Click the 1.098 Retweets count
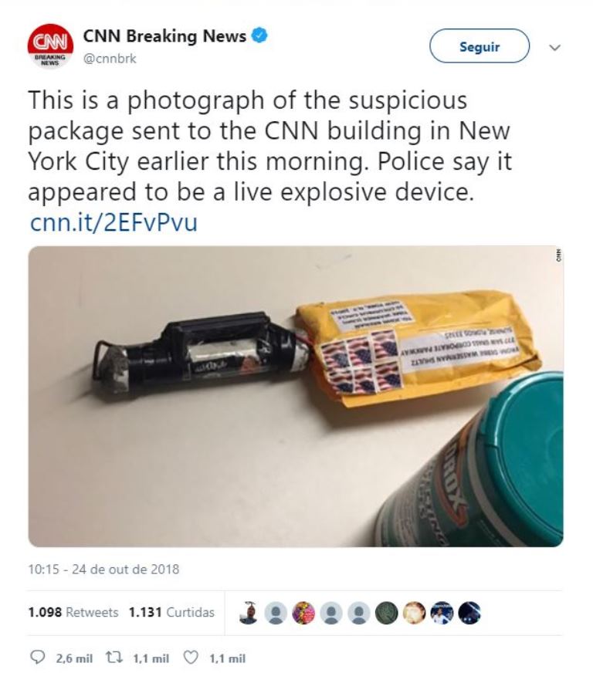This screenshot has height=700, width=593. 73,612
